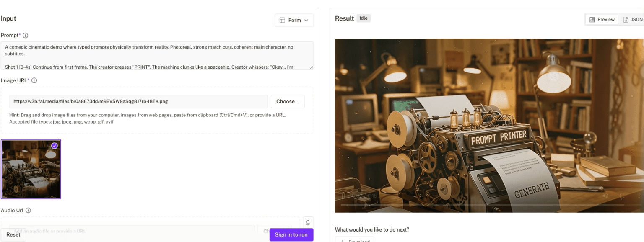Focus the Prompt text area
Viewport: 644px width, 242px height.
click(157, 55)
